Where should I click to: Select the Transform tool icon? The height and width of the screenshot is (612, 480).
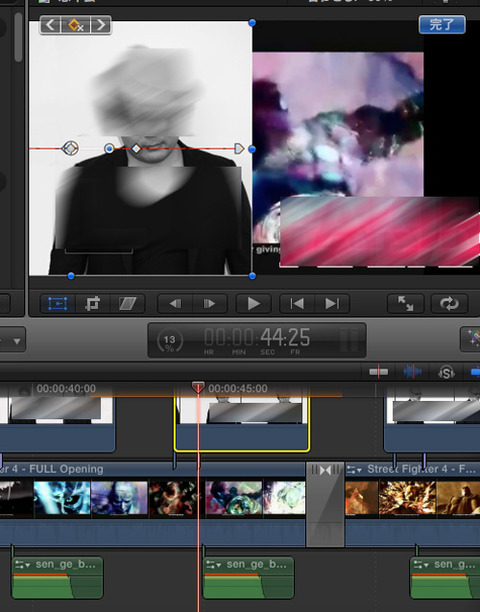pos(57,303)
